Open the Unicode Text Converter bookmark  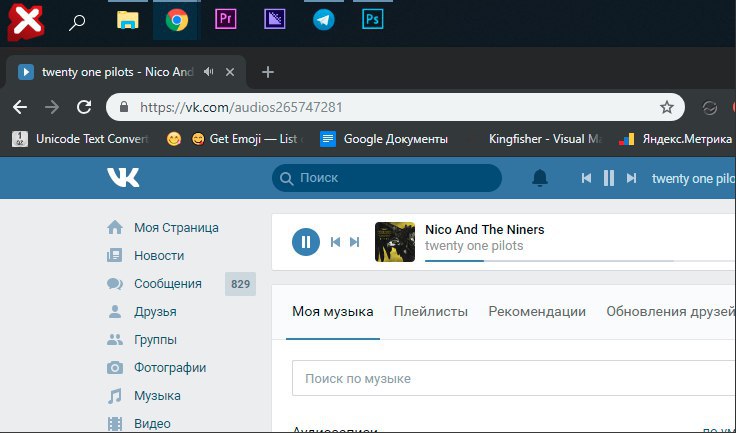[80, 139]
